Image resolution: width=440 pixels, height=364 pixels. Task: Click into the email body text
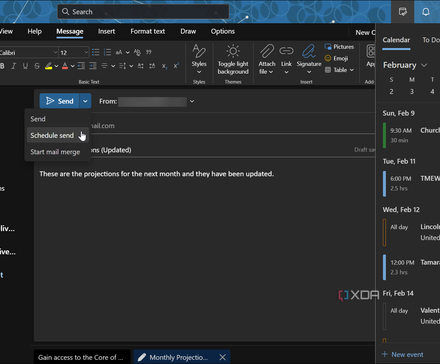(x=157, y=174)
